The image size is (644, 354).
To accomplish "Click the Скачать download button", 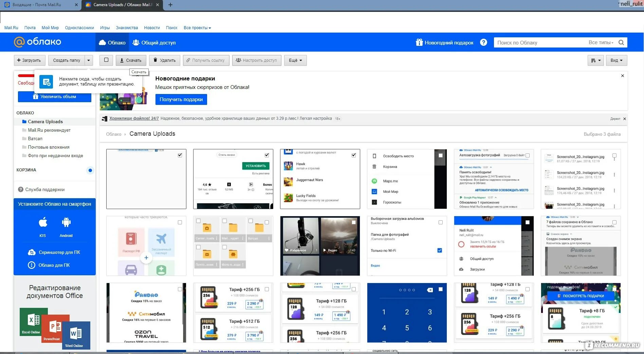I will (131, 60).
